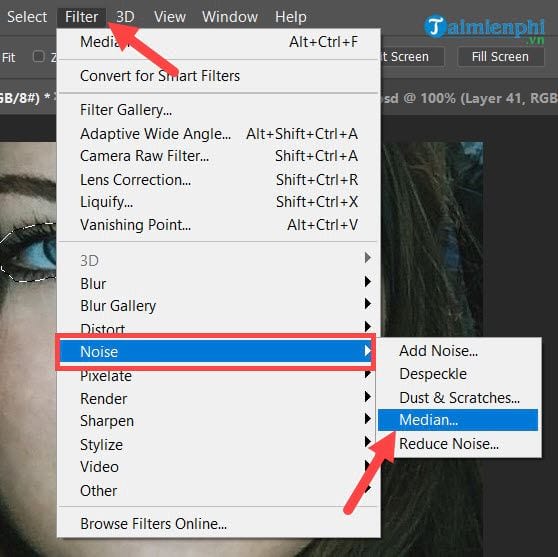Select Adaptive Wide Angle filter

219,134
